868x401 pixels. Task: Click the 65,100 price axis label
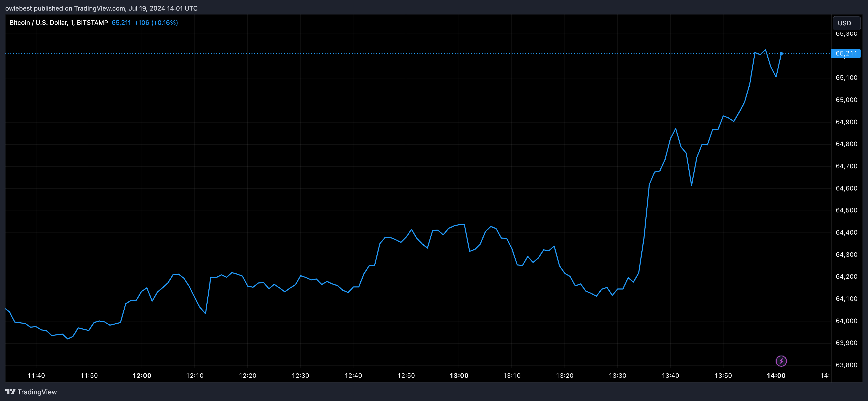pyautogui.click(x=846, y=77)
